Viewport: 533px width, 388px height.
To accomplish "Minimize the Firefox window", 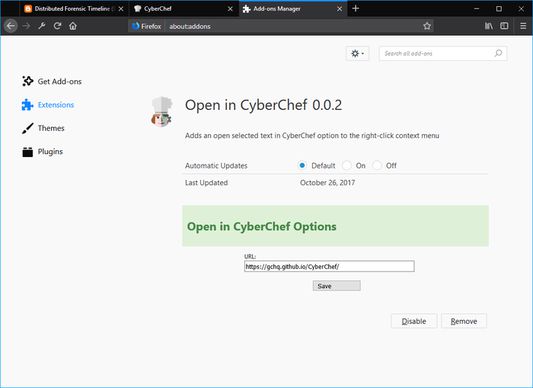I will click(477, 9).
